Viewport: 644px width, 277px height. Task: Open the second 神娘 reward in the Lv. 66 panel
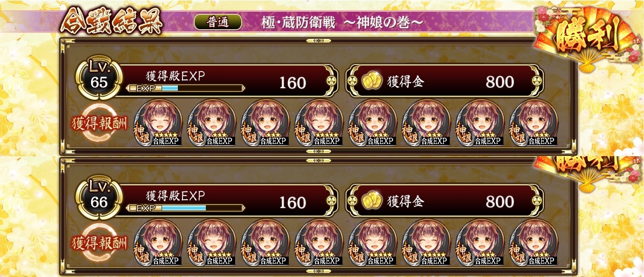pyautogui.click(x=212, y=243)
